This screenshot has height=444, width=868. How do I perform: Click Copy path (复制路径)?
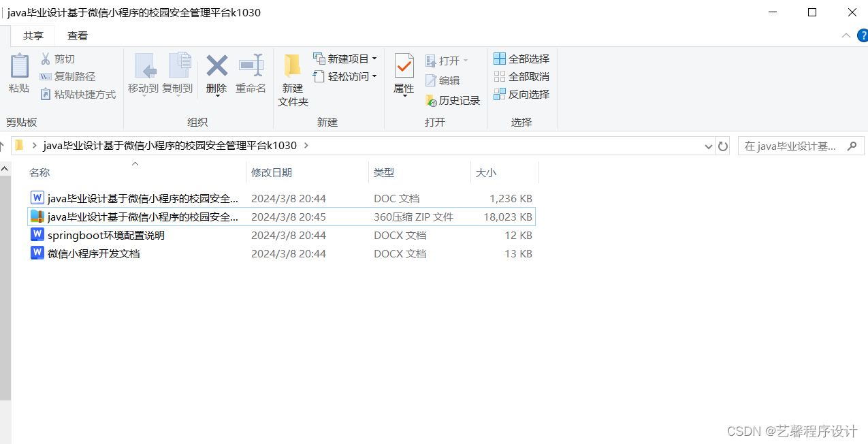coord(67,77)
